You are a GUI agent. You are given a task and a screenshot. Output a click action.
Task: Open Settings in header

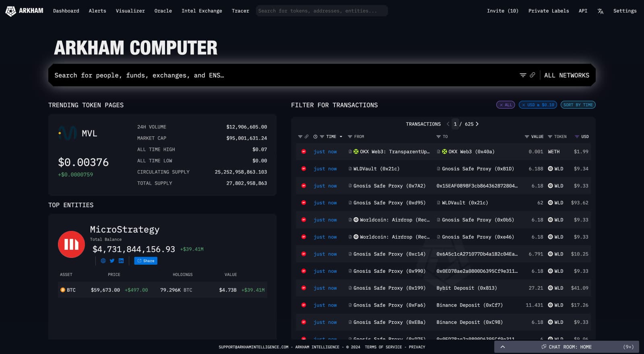pos(625,11)
